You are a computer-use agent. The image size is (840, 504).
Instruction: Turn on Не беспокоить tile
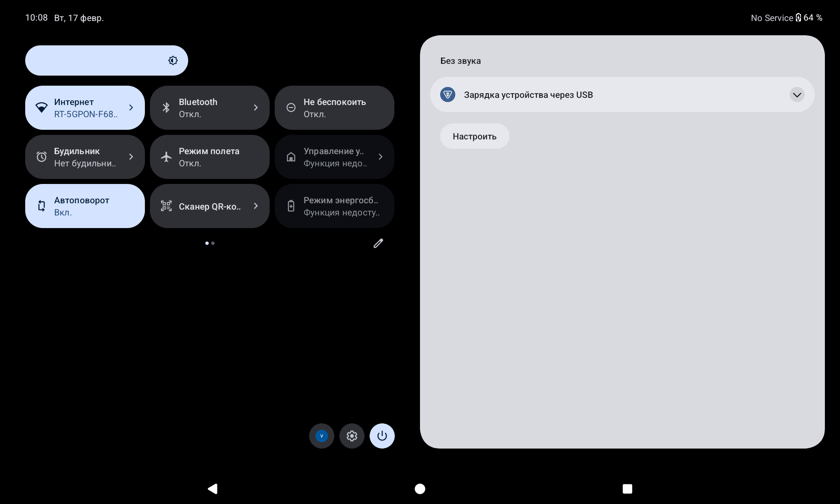[334, 108]
